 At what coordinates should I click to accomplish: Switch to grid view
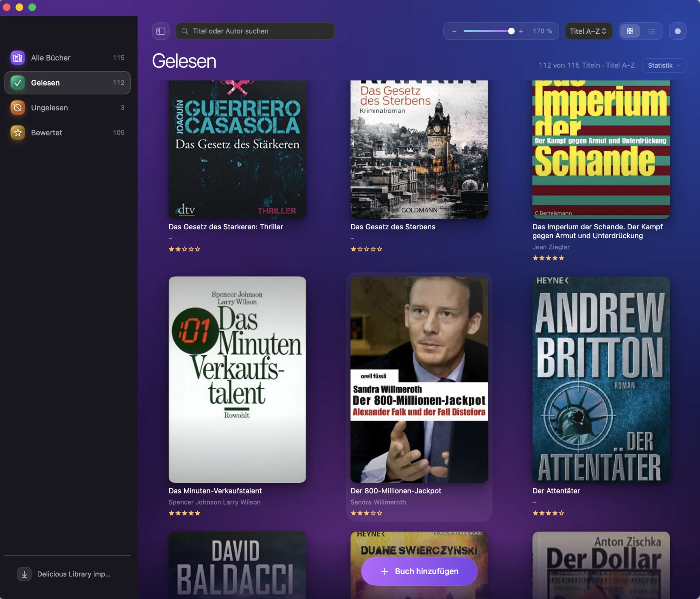coord(630,31)
